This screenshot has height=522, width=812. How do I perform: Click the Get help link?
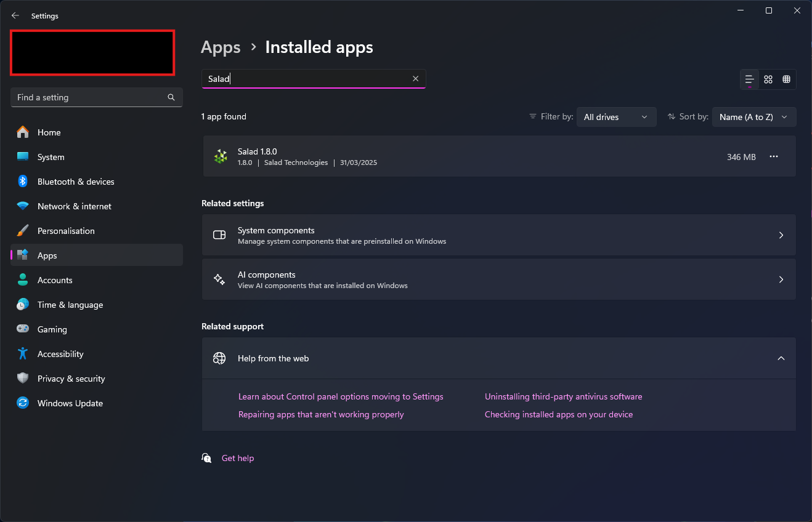pos(238,458)
